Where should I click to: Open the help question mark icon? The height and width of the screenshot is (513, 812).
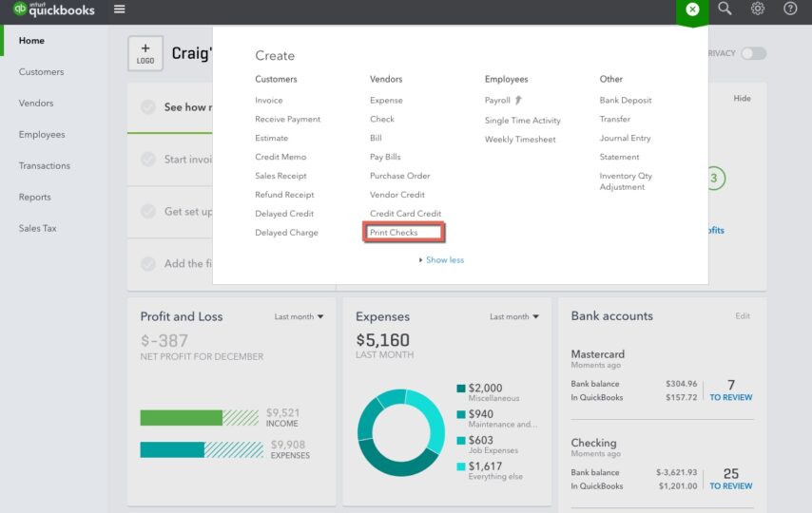coord(790,9)
